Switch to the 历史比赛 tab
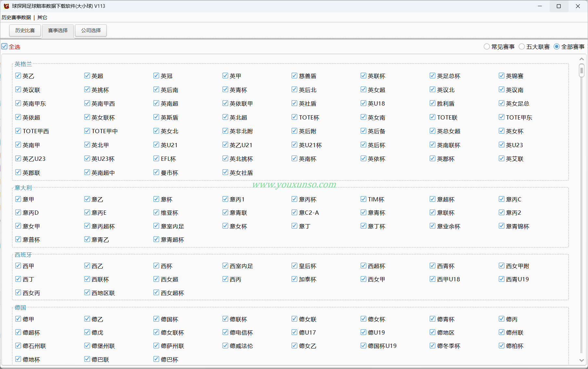Image resolution: width=588 pixels, height=369 pixels. click(x=25, y=31)
